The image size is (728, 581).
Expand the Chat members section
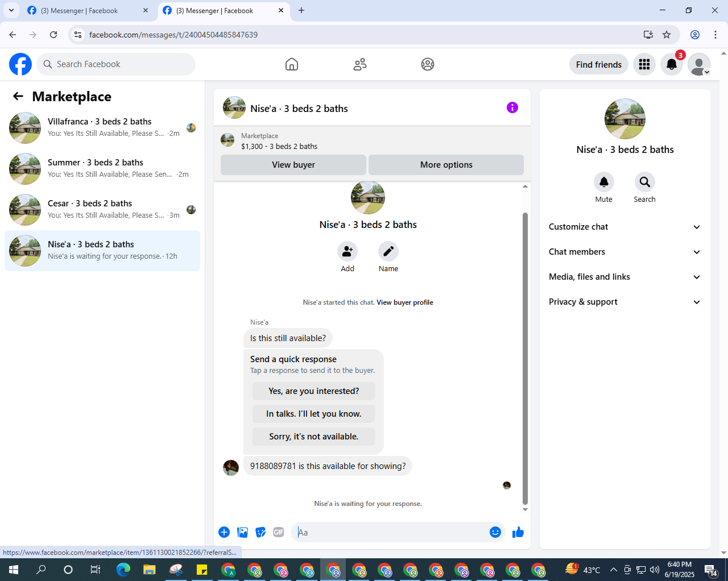click(x=625, y=252)
